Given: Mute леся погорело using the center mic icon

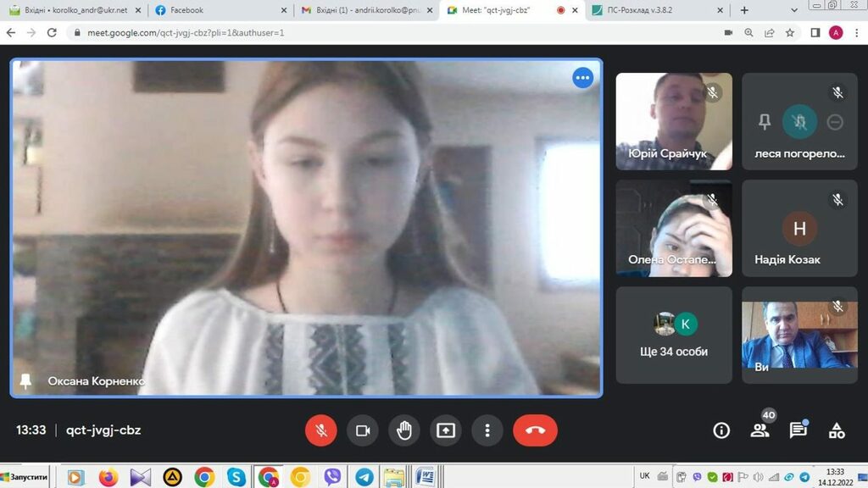Looking at the screenshot, I should (x=799, y=122).
